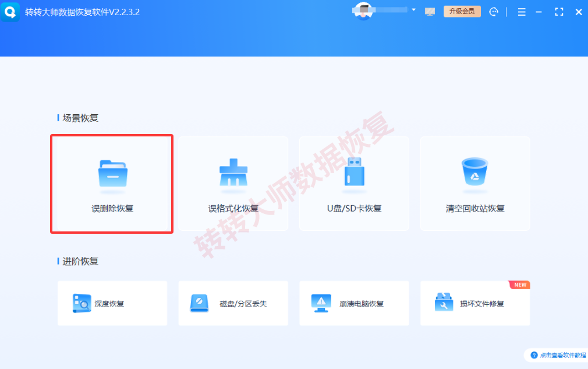Click the 磁盘/分区丢失 label text

[x=243, y=304]
